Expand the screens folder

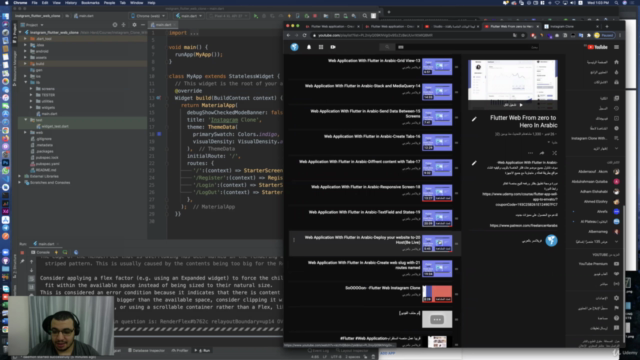pyautogui.click(x=31, y=89)
